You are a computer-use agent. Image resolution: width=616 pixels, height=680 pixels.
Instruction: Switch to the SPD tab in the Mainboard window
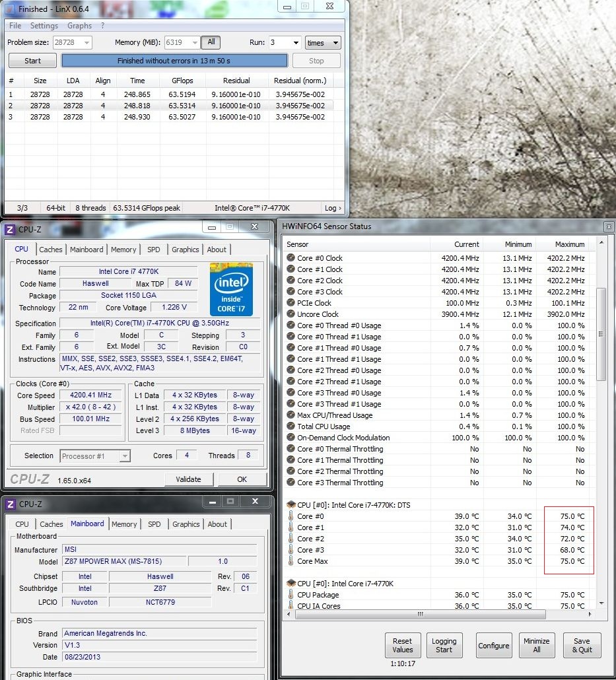(x=154, y=524)
